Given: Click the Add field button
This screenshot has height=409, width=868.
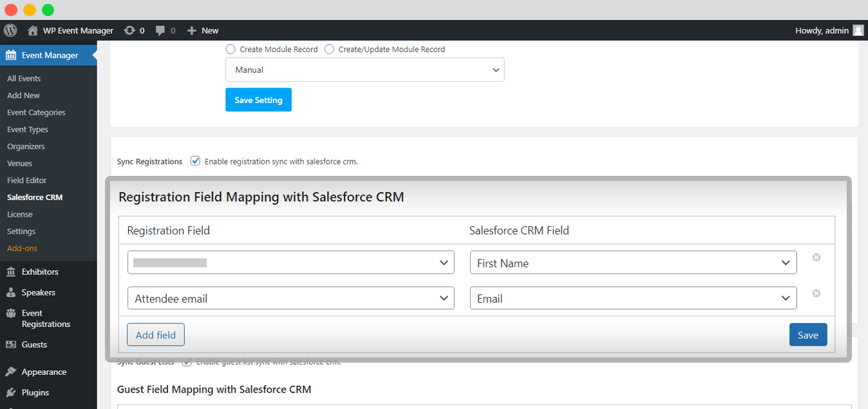Looking at the screenshot, I should (x=156, y=335).
